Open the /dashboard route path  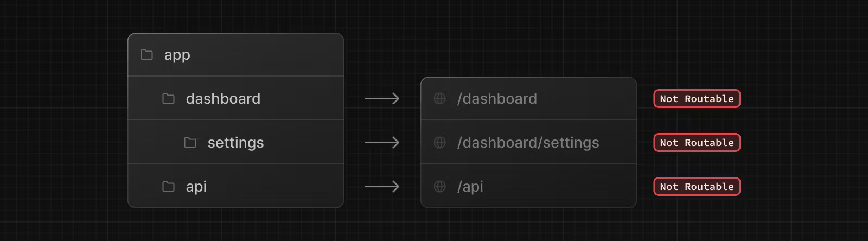coord(497,99)
